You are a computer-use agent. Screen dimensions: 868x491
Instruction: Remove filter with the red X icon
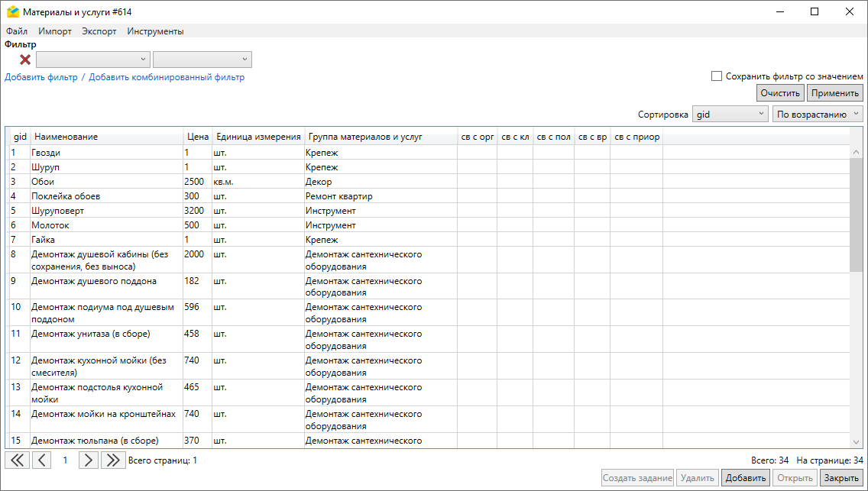(x=25, y=60)
